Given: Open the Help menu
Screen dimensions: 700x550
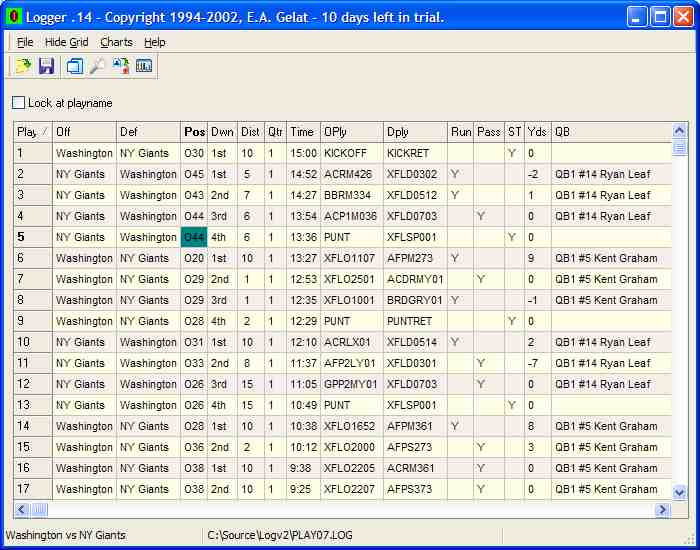Looking at the screenshot, I should pyautogui.click(x=154, y=42).
